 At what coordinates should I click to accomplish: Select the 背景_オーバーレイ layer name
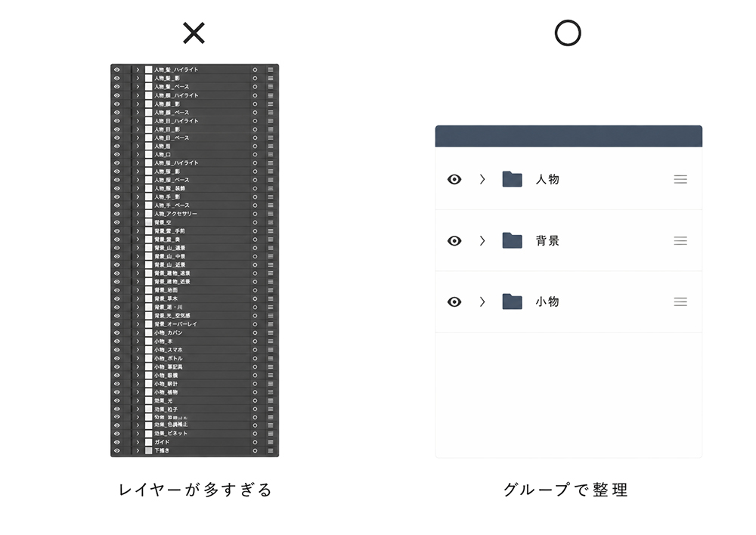click(175, 324)
